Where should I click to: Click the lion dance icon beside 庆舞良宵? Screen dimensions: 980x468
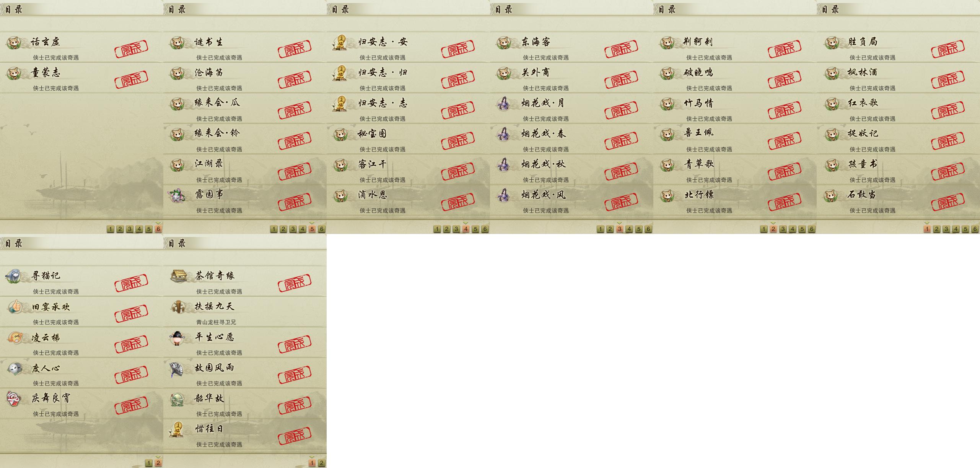14,398
